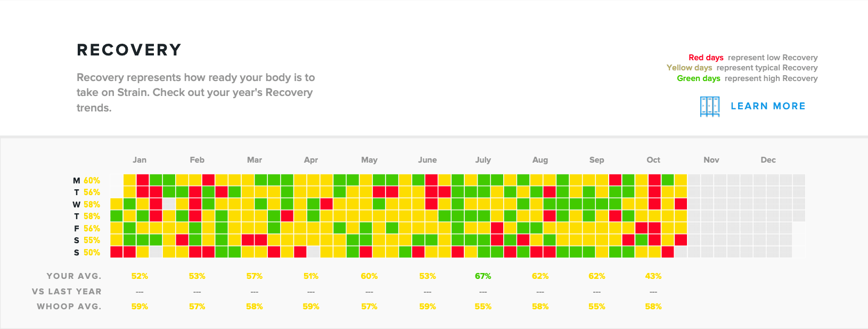868x329 pixels.
Task: Select the Jan month column header
Action: (140, 159)
